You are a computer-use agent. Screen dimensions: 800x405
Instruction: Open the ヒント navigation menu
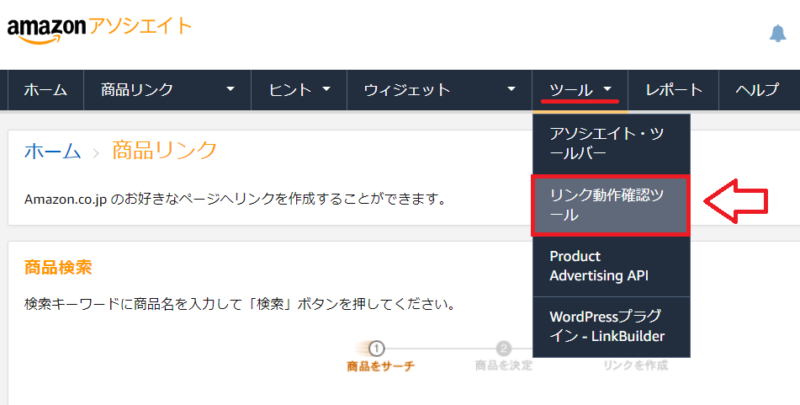tap(290, 90)
